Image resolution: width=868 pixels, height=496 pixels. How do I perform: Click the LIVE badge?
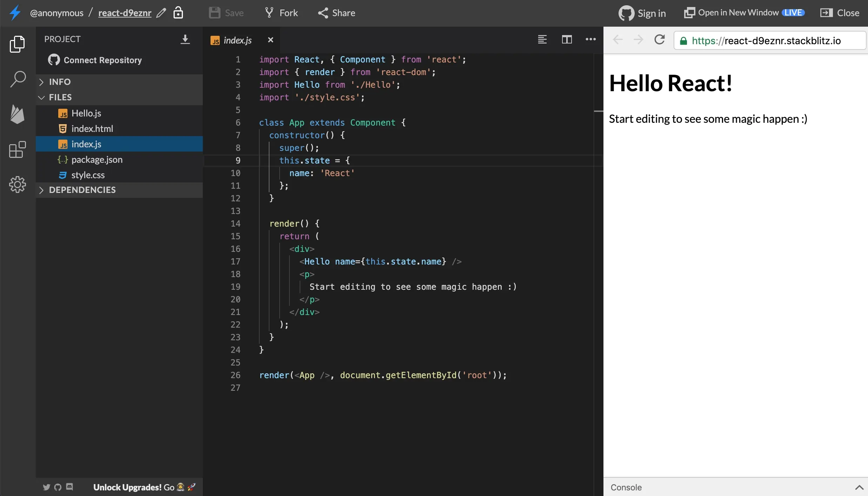[793, 13]
